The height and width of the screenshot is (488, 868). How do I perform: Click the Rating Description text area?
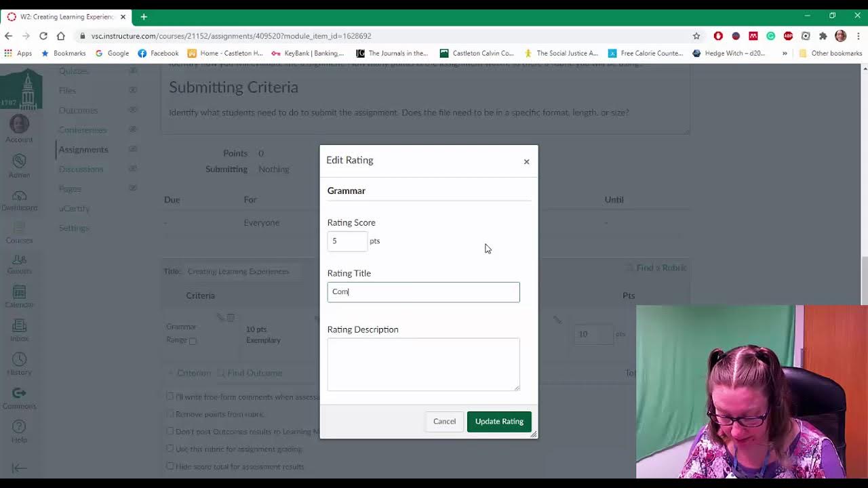[x=423, y=364]
